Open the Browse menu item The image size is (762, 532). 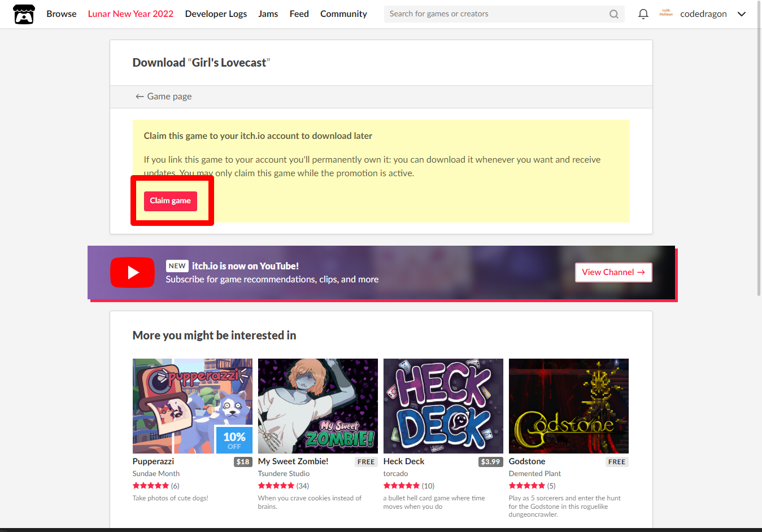(62, 14)
